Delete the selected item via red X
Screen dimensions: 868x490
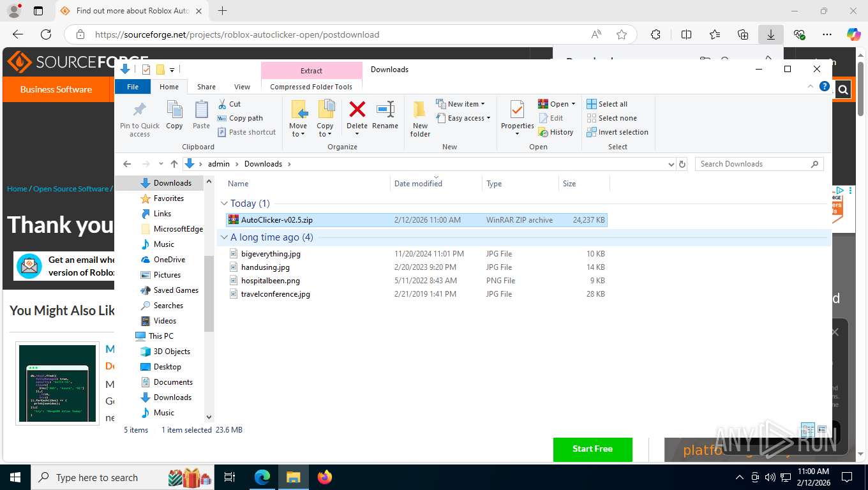point(357,117)
